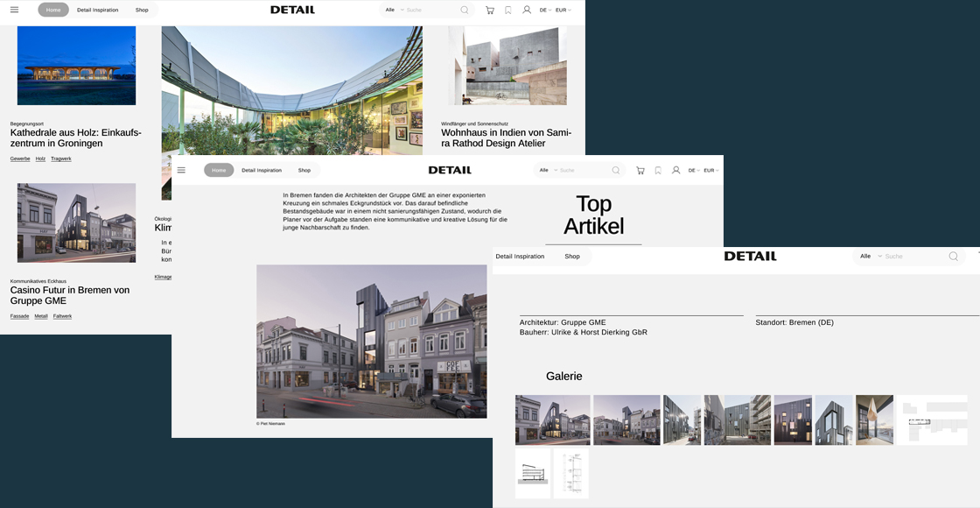Open bookmarks icon in the topmost header

pyautogui.click(x=508, y=10)
